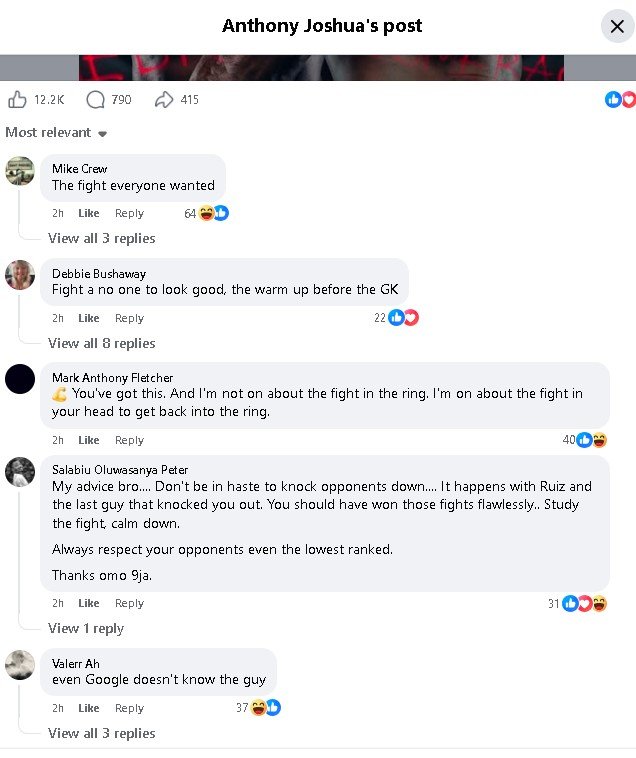
Task: View reactions on Valerr Ah's comment
Action: click(x=265, y=708)
